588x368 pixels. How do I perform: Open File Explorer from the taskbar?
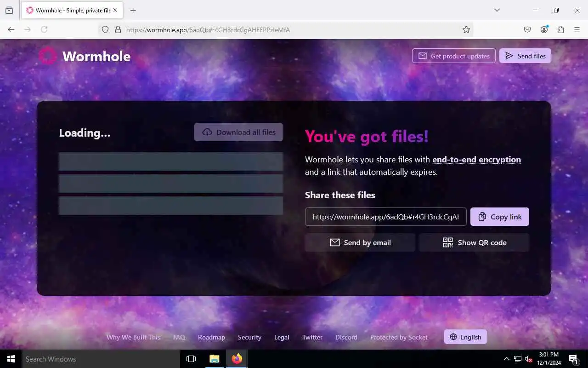pos(215,359)
